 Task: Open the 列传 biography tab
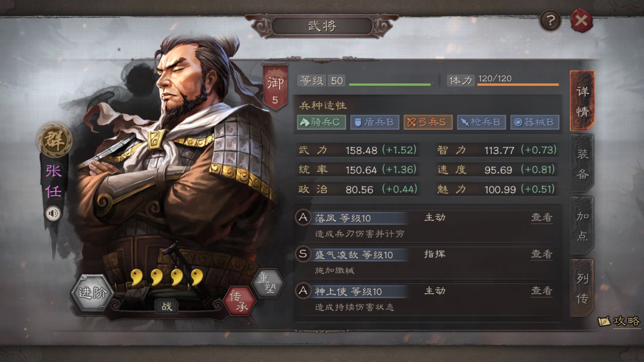coord(582,288)
